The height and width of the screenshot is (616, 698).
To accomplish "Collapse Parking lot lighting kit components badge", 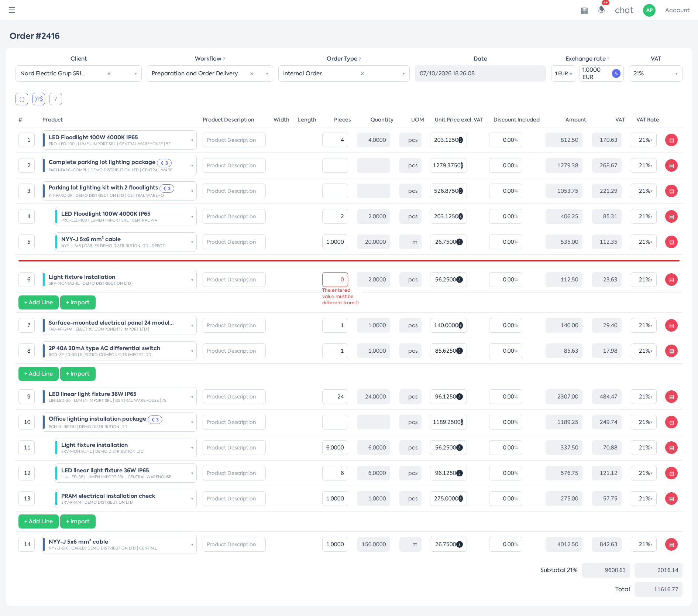I will [167, 188].
